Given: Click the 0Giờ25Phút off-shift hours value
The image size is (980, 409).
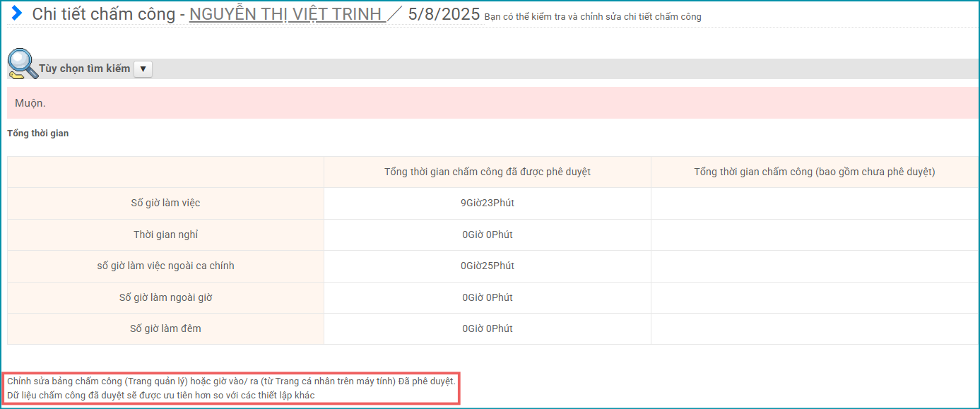Looking at the screenshot, I should pos(488,266).
